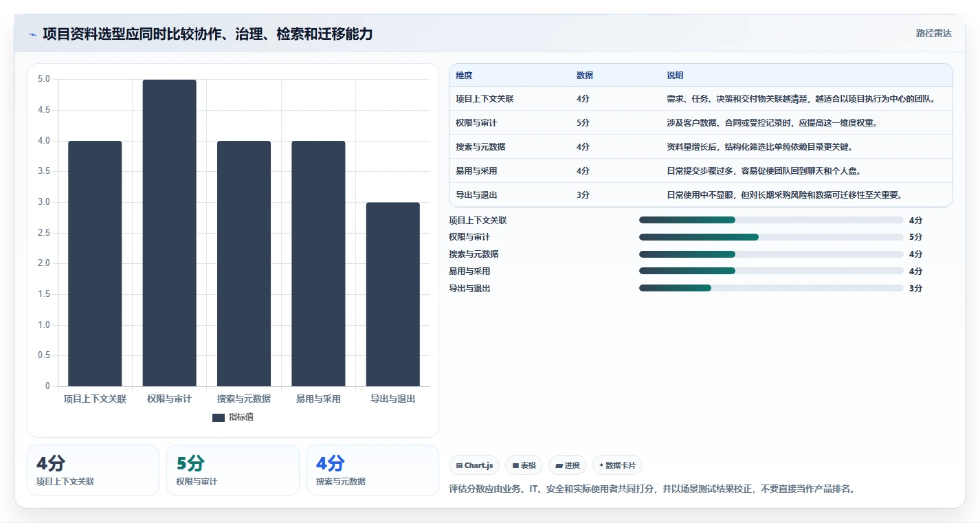Screen dimensions: 980x523
Task: Click the 数据卡片 tag chip
Action: [x=617, y=465]
